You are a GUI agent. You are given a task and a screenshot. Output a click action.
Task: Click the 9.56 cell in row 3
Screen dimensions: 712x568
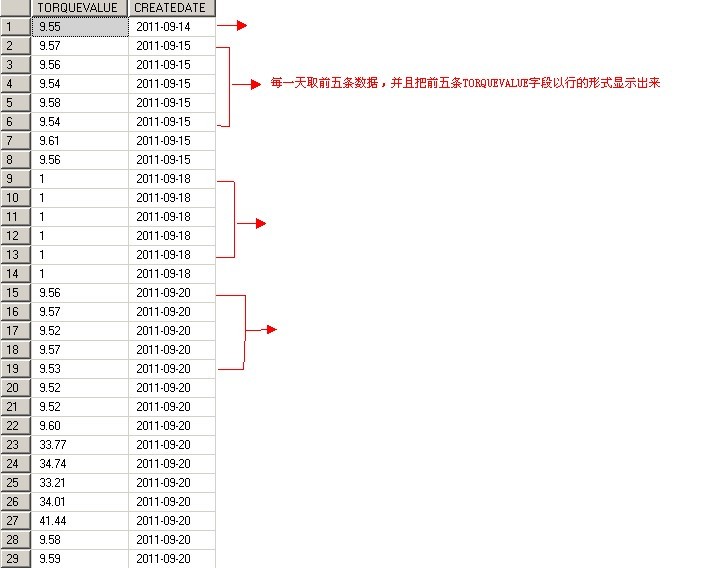click(80, 65)
